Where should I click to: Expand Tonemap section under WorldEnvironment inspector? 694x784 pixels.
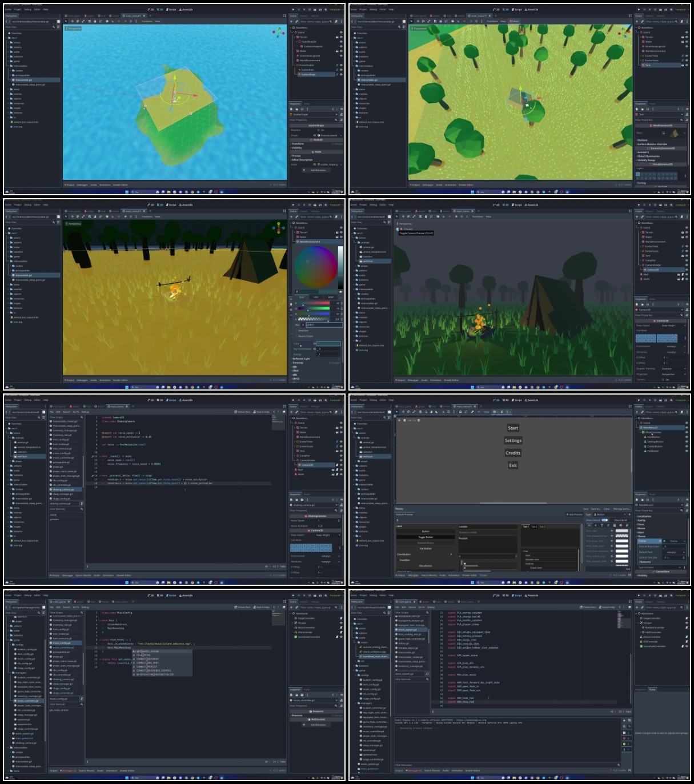pos(298,363)
